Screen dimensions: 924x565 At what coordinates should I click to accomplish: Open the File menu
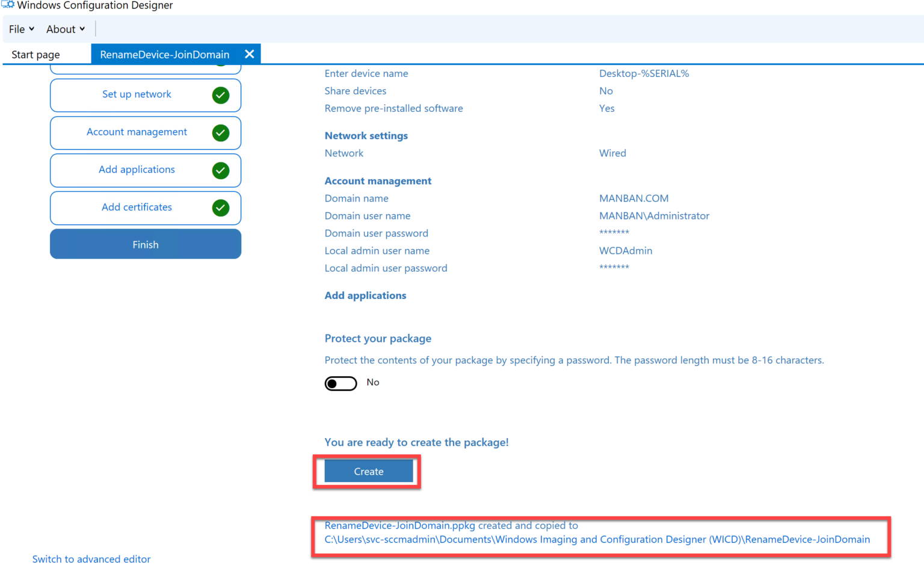[x=16, y=28]
